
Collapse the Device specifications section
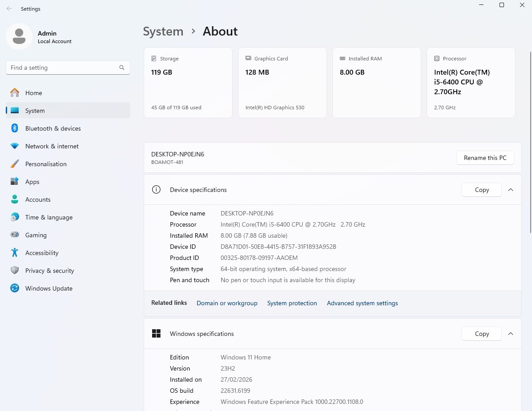point(511,190)
